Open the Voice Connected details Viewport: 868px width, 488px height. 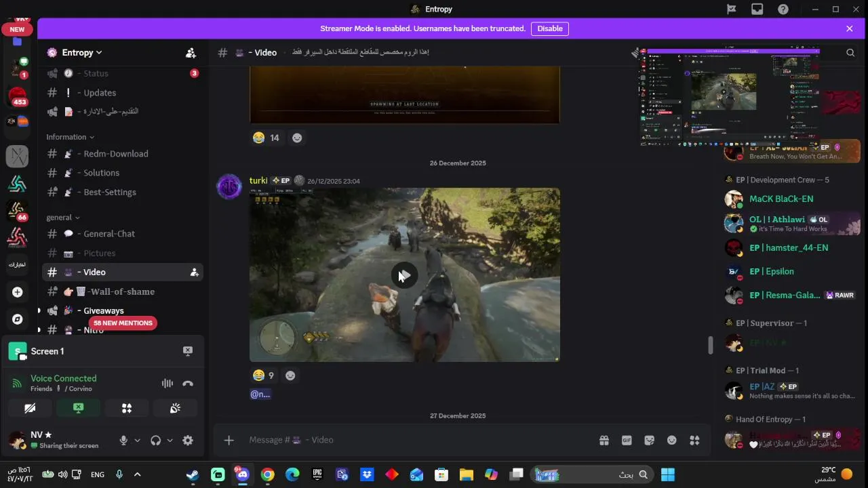coord(63,378)
